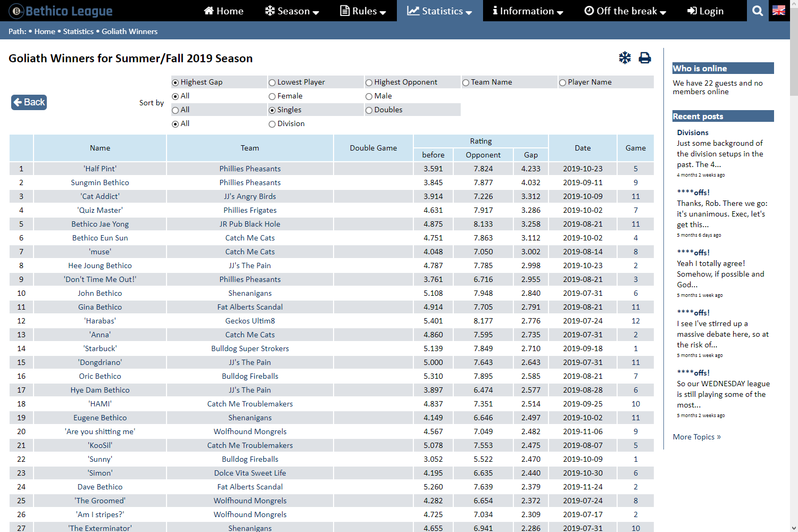
Task: Open the Information menu
Action: coord(527,11)
